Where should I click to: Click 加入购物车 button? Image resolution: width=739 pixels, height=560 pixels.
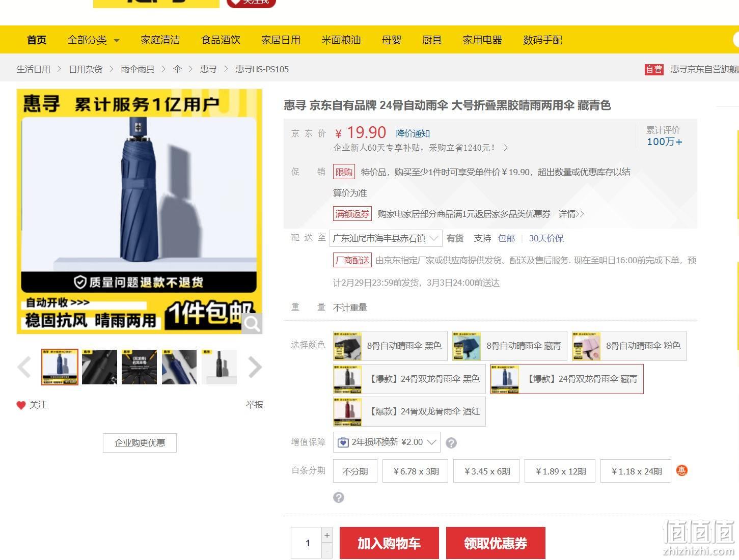click(x=389, y=543)
